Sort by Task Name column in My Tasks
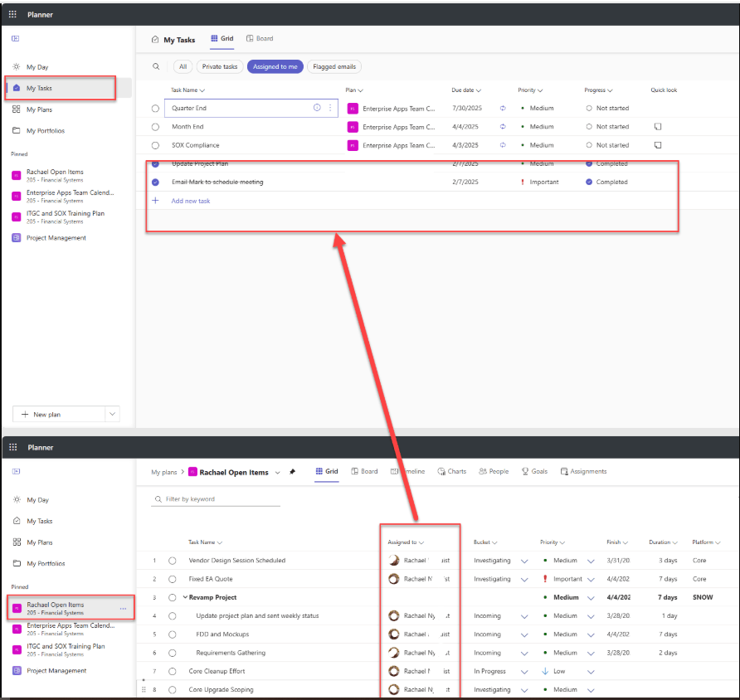Screen dimensions: 740x700 (187, 90)
